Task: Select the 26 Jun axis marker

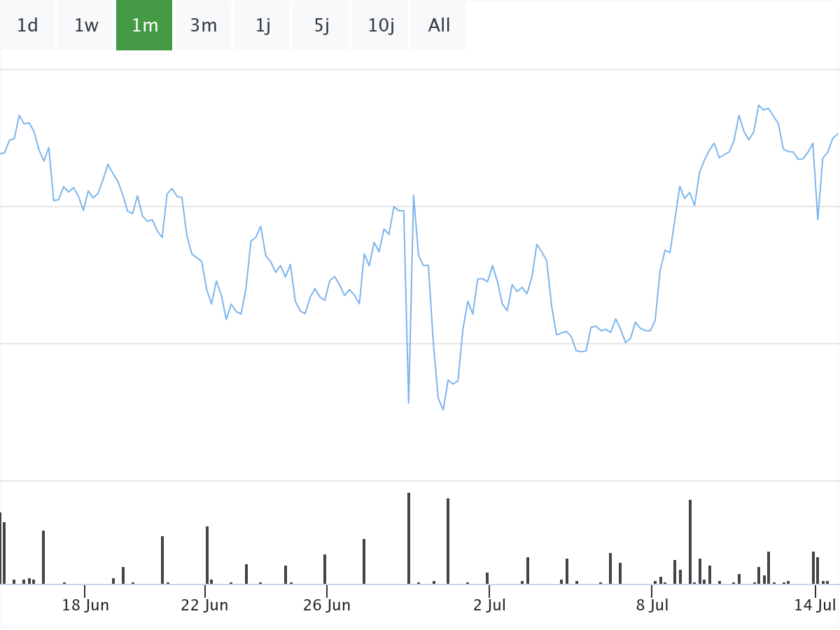Action: tap(327, 605)
